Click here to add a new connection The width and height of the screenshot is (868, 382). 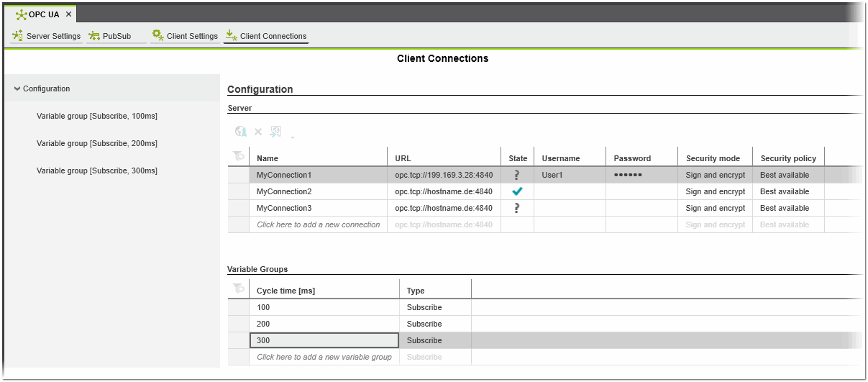click(x=318, y=224)
